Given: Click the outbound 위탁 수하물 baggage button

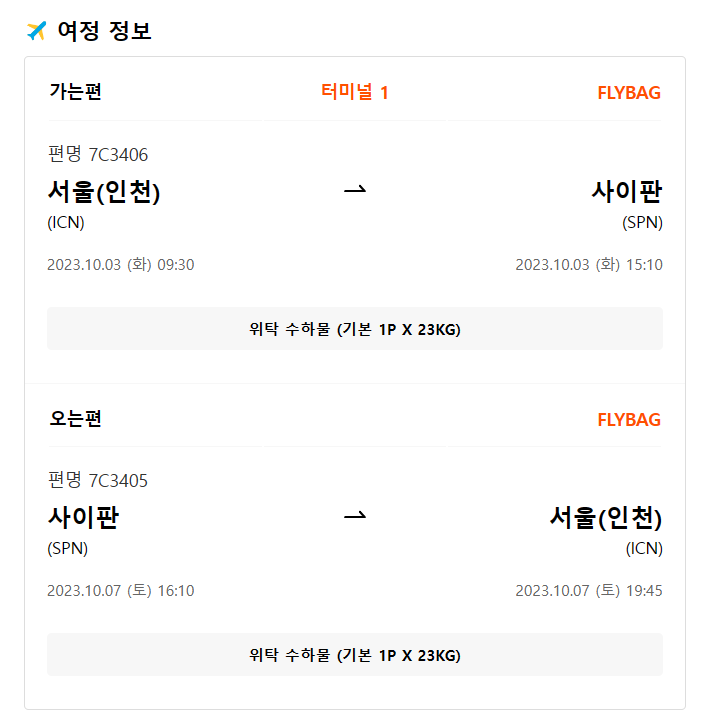Looking at the screenshot, I should tap(355, 329).
